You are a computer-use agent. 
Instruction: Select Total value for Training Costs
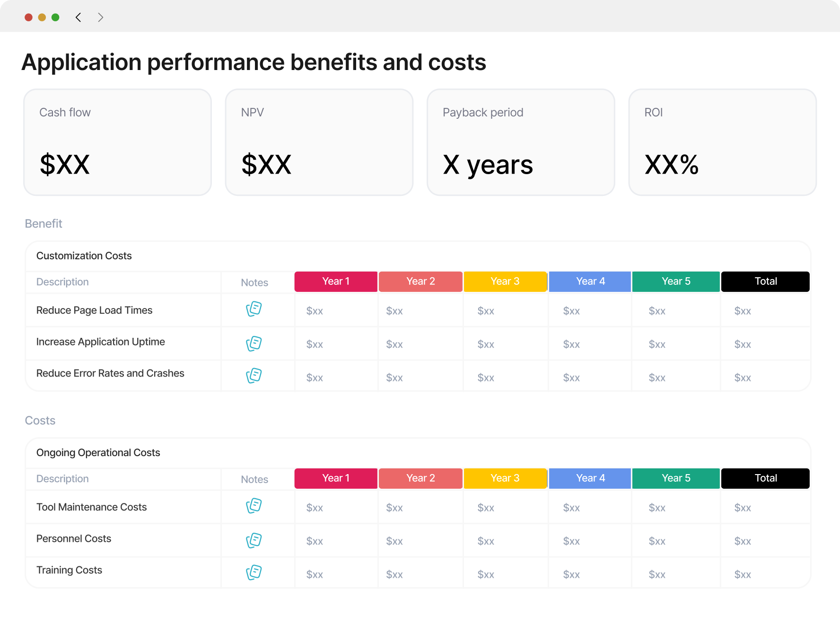point(743,575)
